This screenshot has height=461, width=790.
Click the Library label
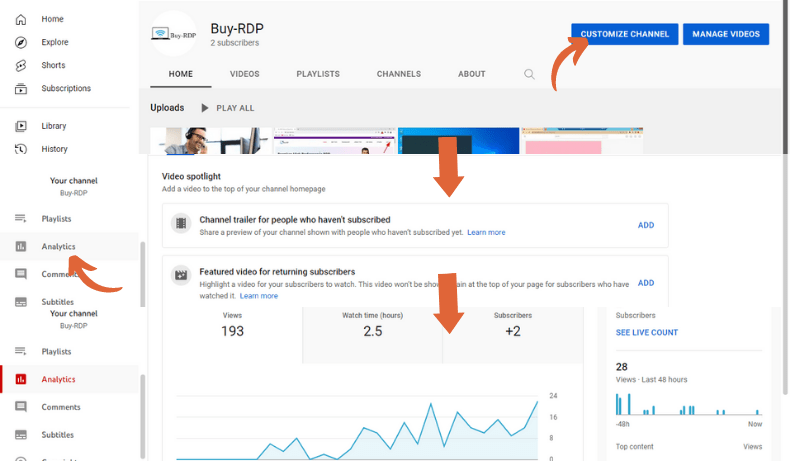[54, 126]
